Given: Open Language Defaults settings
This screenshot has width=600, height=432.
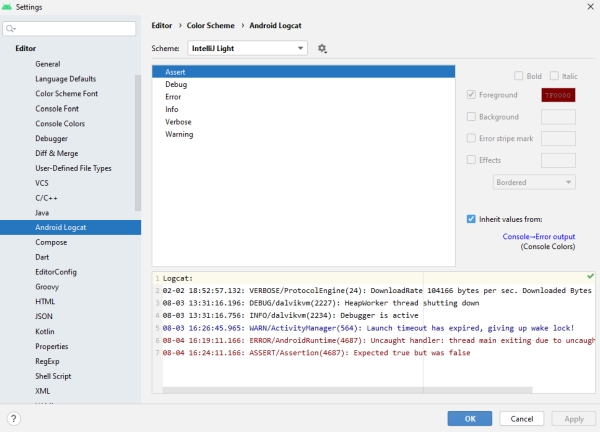Looking at the screenshot, I should (65, 79).
